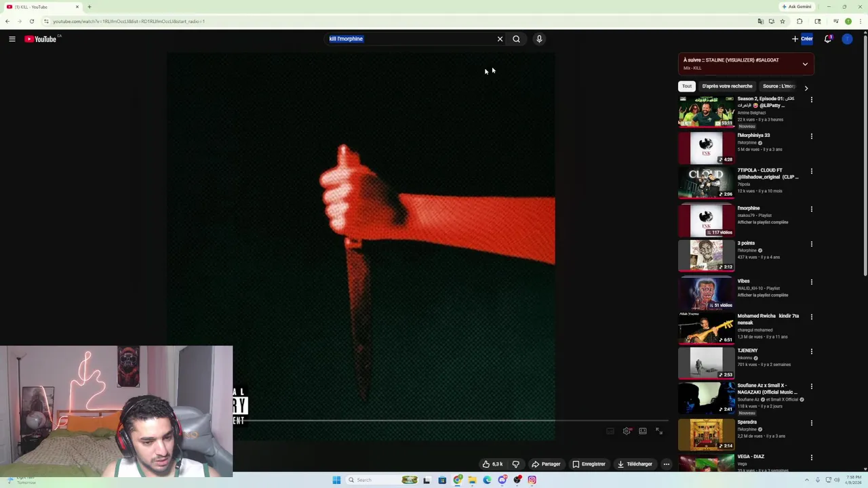This screenshot has width=868, height=488.
Task: Open options for Vibes playlist
Action: click(x=811, y=282)
